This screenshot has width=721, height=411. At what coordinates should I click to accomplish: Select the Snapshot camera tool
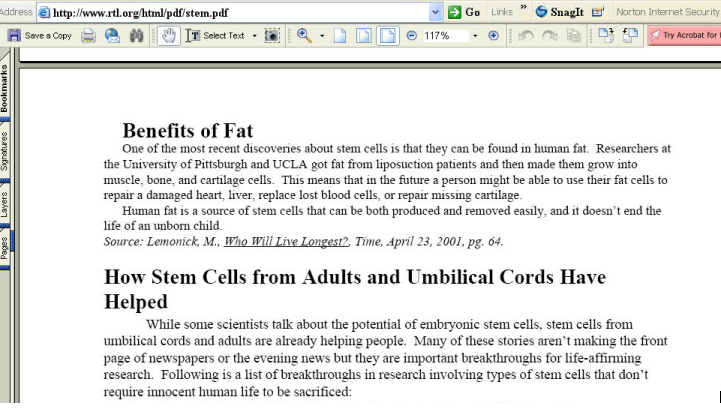click(x=271, y=35)
